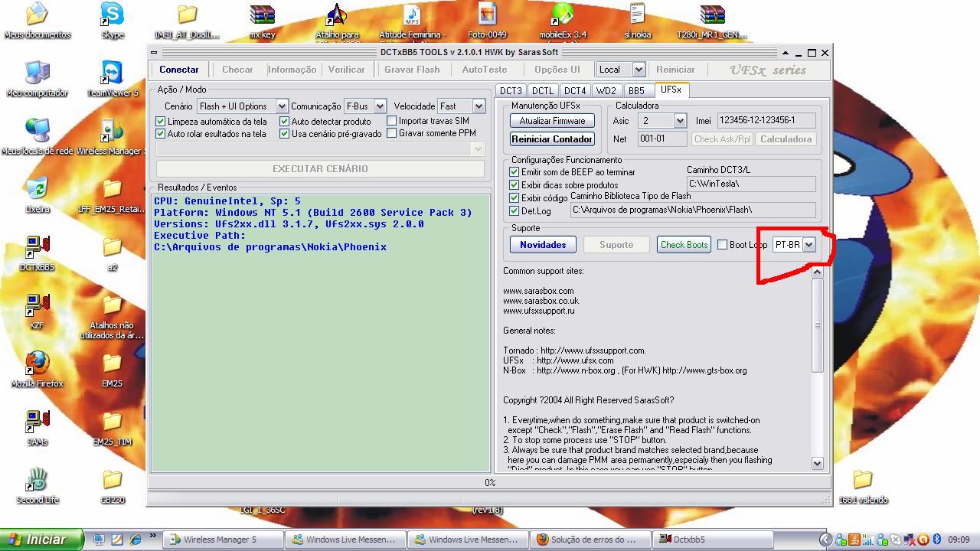Image resolution: width=980 pixels, height=551 pixels.
Task: Toggle Limpeza automática da tela checkbox
Action: point(161,122)
